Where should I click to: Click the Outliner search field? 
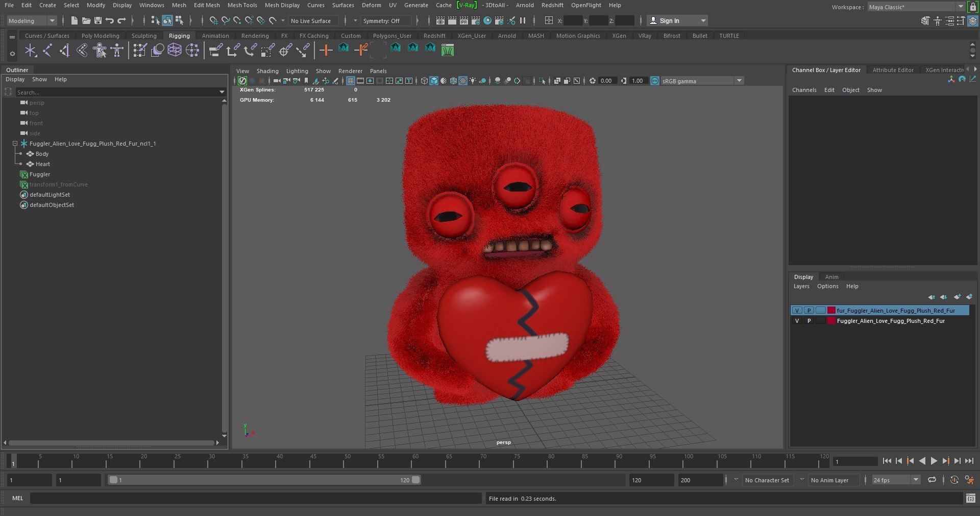click(116, 92)
